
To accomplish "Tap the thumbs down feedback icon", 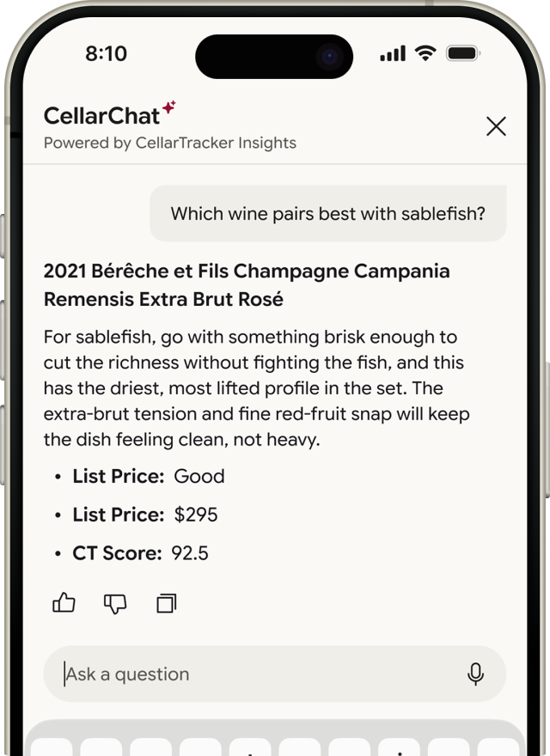I will pos(115,603).
